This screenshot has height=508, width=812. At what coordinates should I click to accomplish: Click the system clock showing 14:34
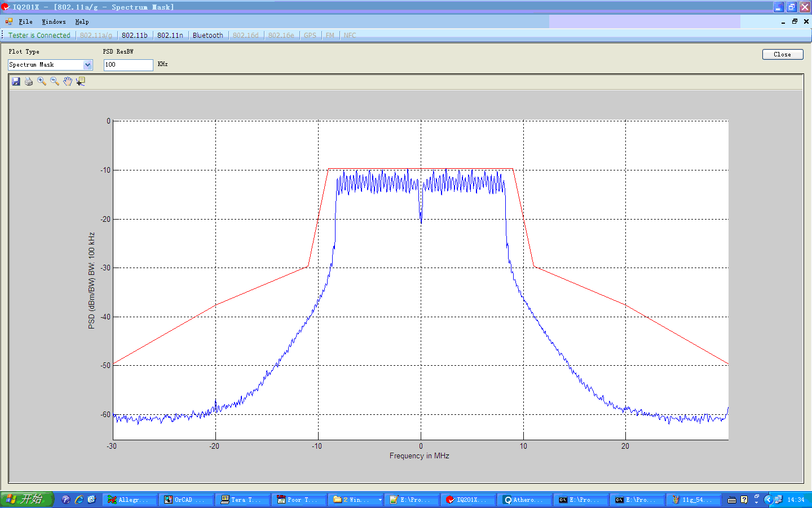point(796,500)
